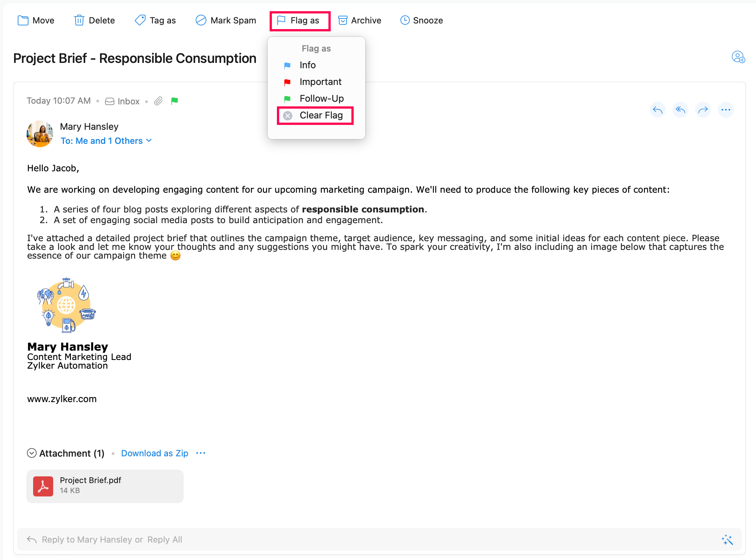Click the Archive toolbar icon
Image resolution: width=756 pixels, height=560 pixels.
point(343,20)
